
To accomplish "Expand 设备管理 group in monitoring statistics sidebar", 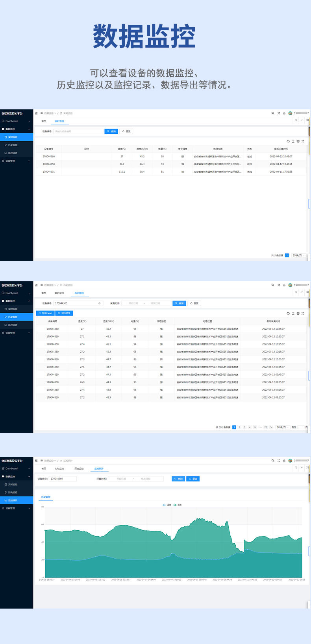I will [17, 508].
